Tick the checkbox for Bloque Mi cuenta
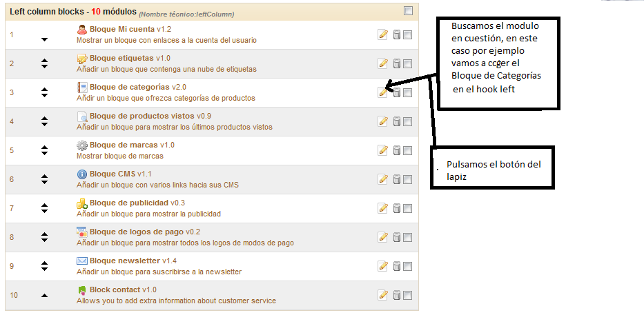Image resolution: width=644 pixels, height=315 pixels. [x=407, y=35]
